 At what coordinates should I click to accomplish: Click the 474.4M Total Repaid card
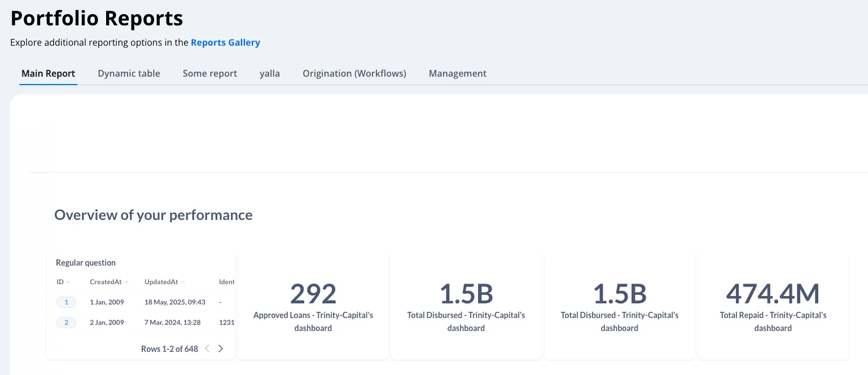pyautogui.click(x=773, y=306)
